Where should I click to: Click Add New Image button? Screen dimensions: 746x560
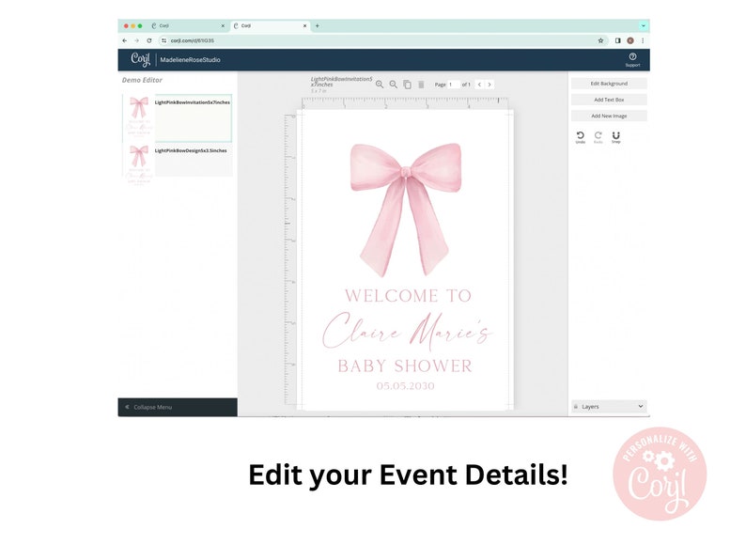[609, 116]
